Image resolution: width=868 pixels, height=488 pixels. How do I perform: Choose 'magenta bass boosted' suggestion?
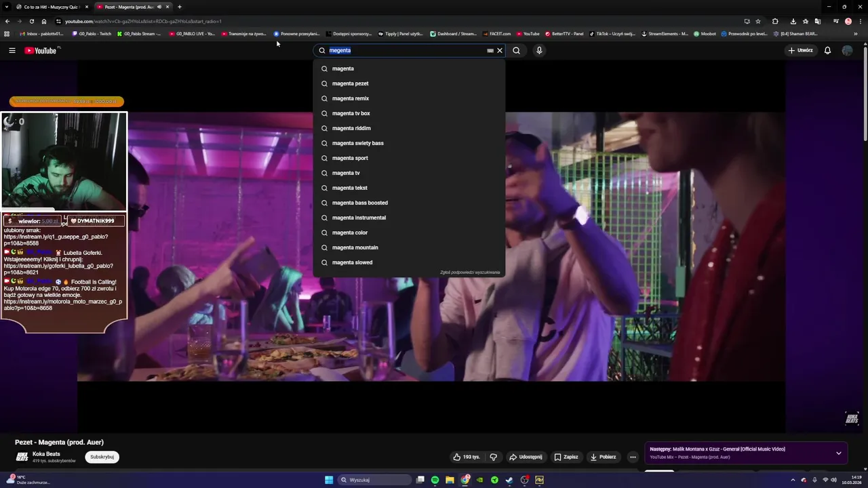coord(409,203)
